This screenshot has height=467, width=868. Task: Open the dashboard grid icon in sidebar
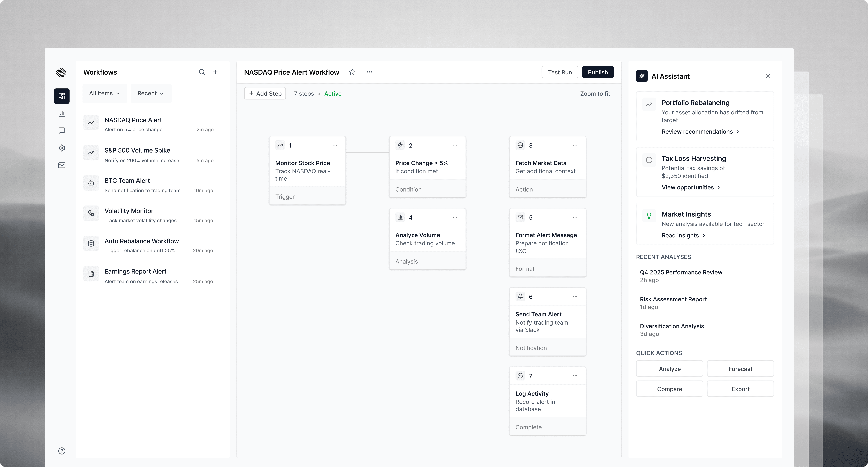(62, 96)
